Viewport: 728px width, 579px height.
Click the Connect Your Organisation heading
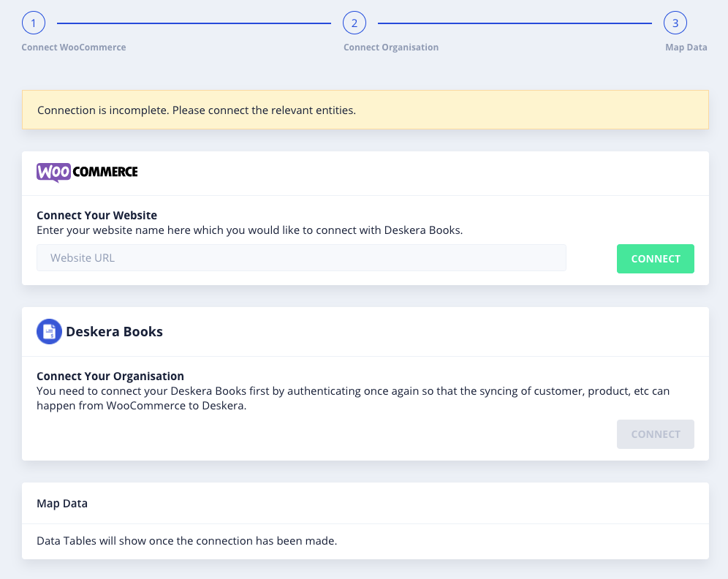(110, 376)
